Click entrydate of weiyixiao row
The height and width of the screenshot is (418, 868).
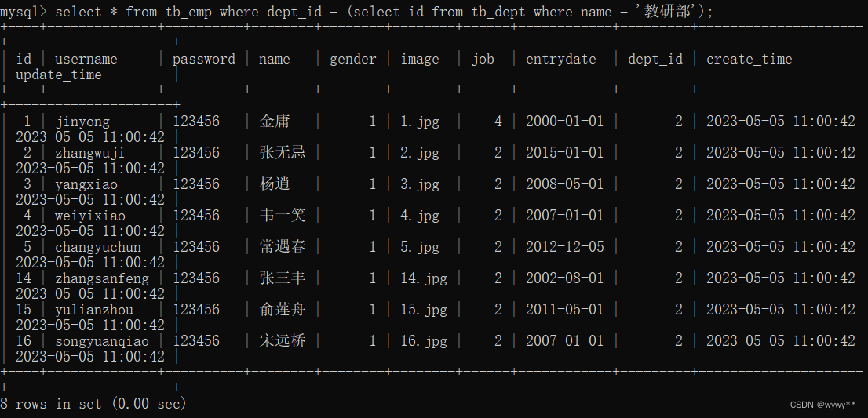click(564, 216)
